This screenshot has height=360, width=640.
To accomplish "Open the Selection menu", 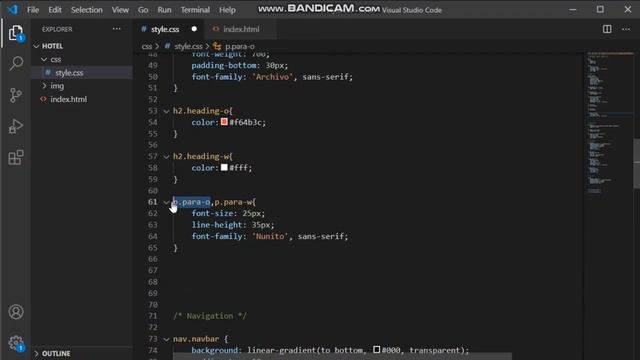I will 87,10.
